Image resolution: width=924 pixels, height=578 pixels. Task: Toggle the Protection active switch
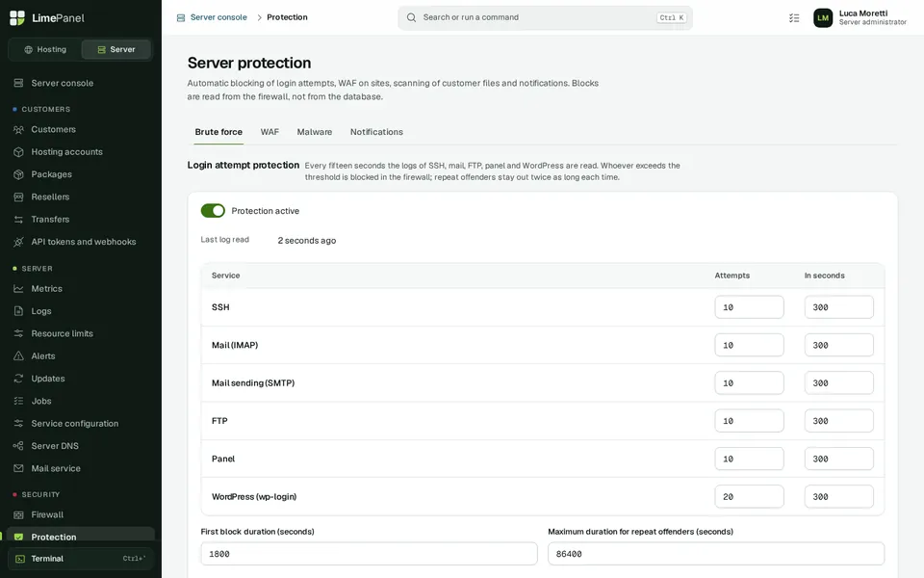[213, 211]
